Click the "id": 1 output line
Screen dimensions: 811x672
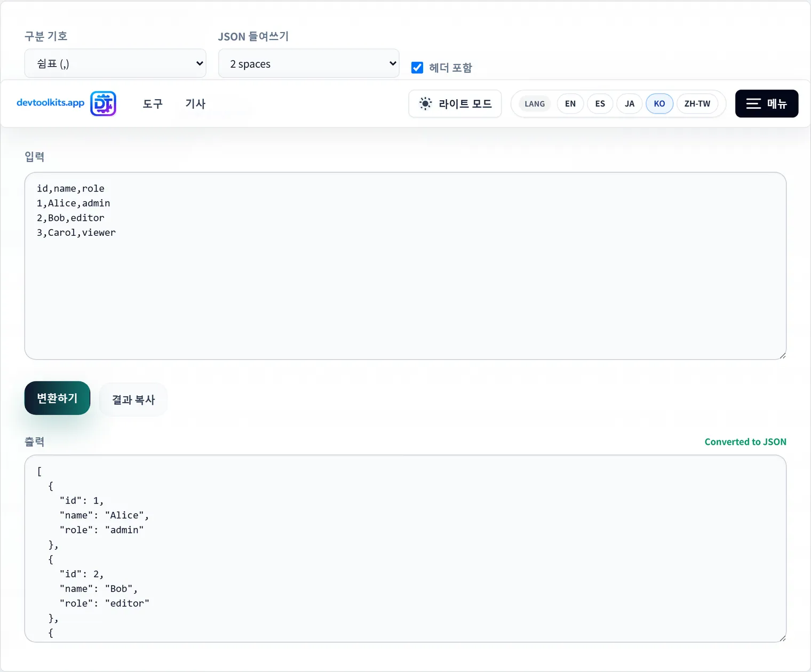point(82,500)
